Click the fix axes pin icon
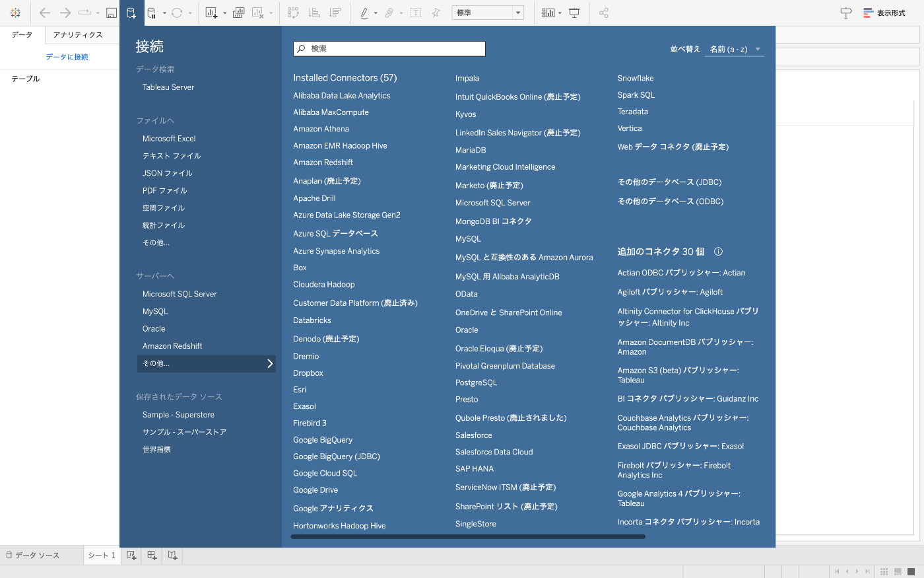Image resolution: width=924 pixels, height=578 pixels. click(436, 13)
